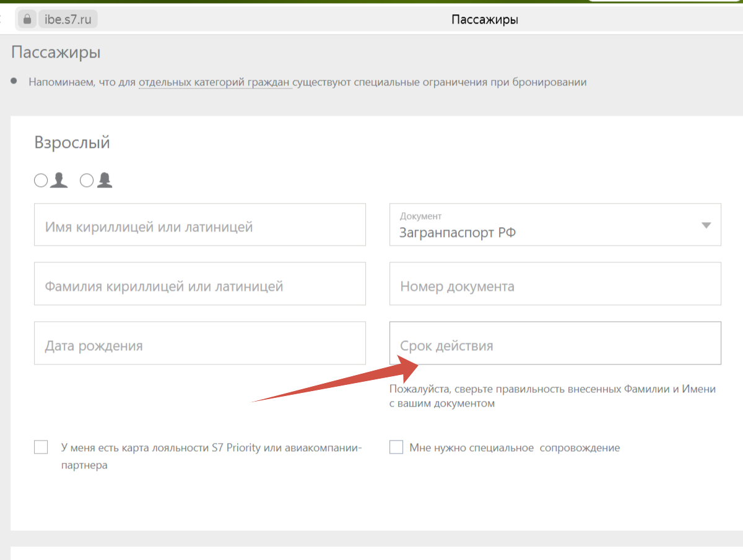Image resolution: width=743 pixels, height=560 pixels.
Task: Click the male silhouette icon
Action: click(59, 180)
